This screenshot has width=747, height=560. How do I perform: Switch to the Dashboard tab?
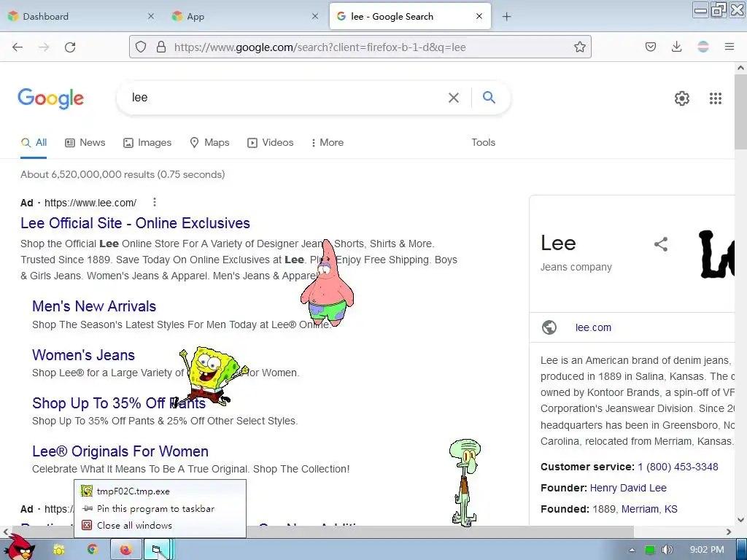coord(82,16)
